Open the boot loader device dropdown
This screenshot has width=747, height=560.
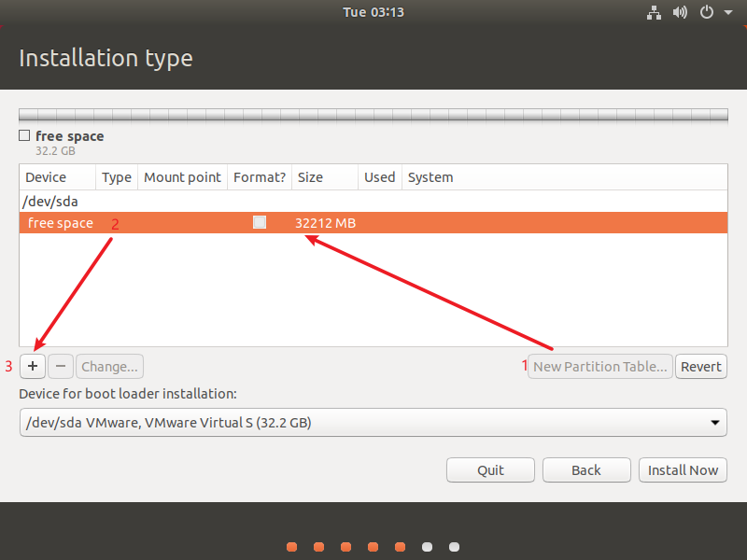click(373, 423)
